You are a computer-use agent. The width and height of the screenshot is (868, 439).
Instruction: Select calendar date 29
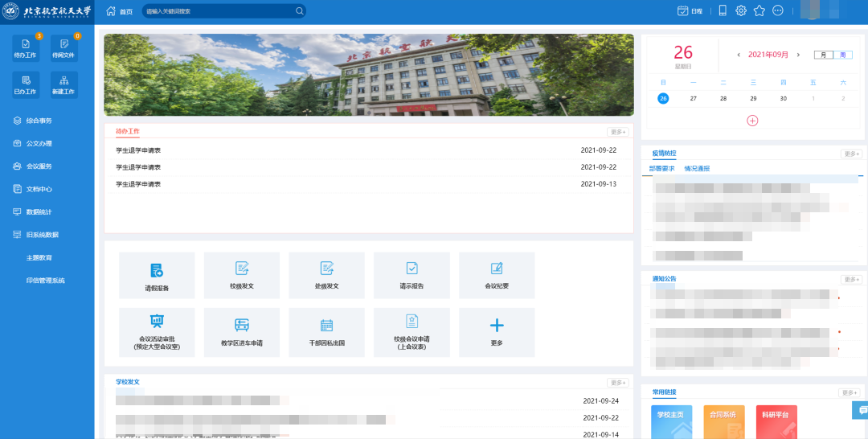pyautogui.click(x=753, y=99)
